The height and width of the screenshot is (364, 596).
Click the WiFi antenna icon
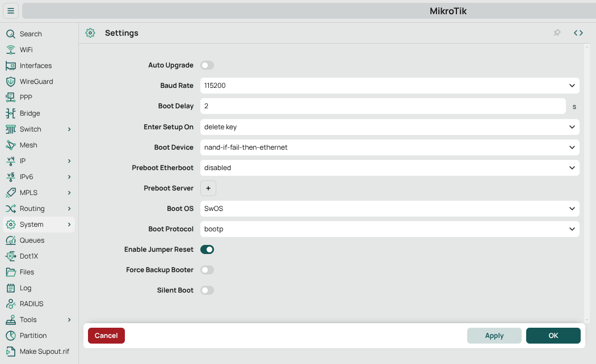pyautogui.click(x=11, y=50)
